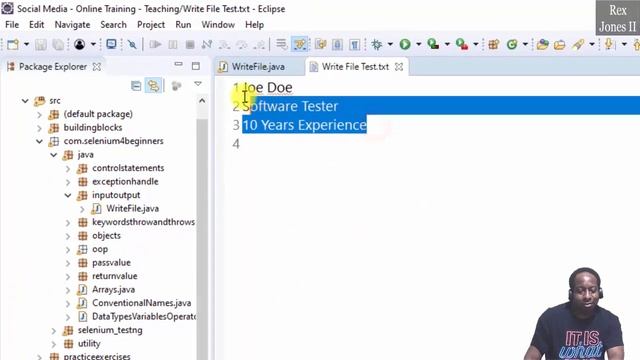Open Package Explorer View Menu triangle
The height and width of the screenshot is (360, 640).
pyautogui.click(x=198, y=84)
